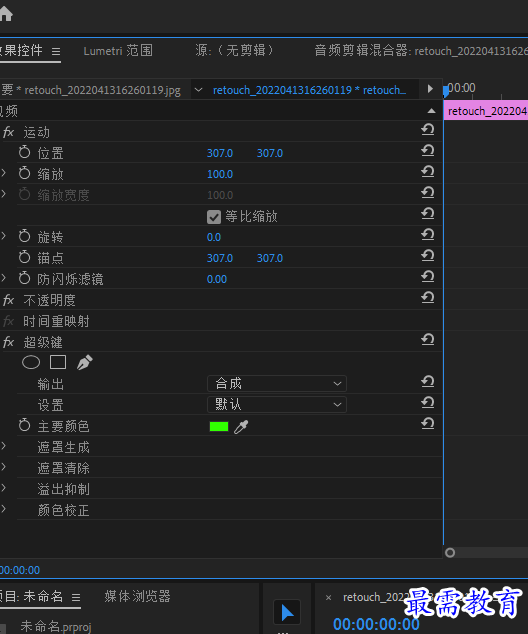The image size is (528, 634).
Task: Open the master clip dropdown chevron
Action: tap(198, 90)
